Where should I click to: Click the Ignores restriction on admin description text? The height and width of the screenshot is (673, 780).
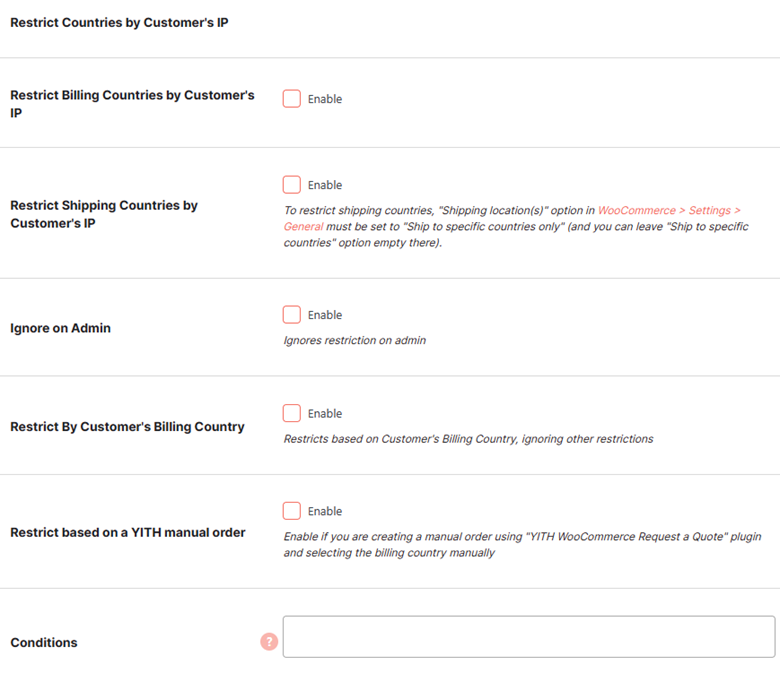[355, 341]
